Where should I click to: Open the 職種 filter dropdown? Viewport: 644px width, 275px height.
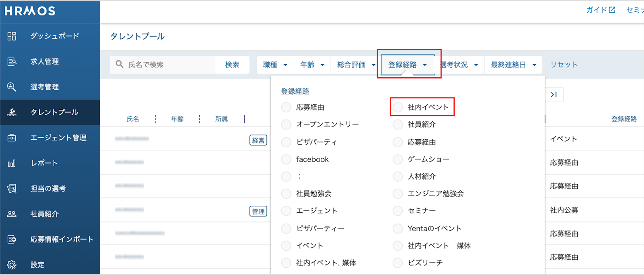pos(275,65)
